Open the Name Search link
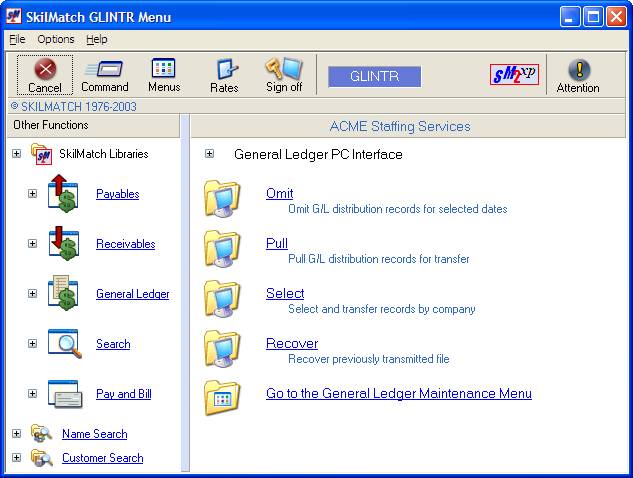Image resolution: width=633 pixels, height=478 pixels. point(94,434)
